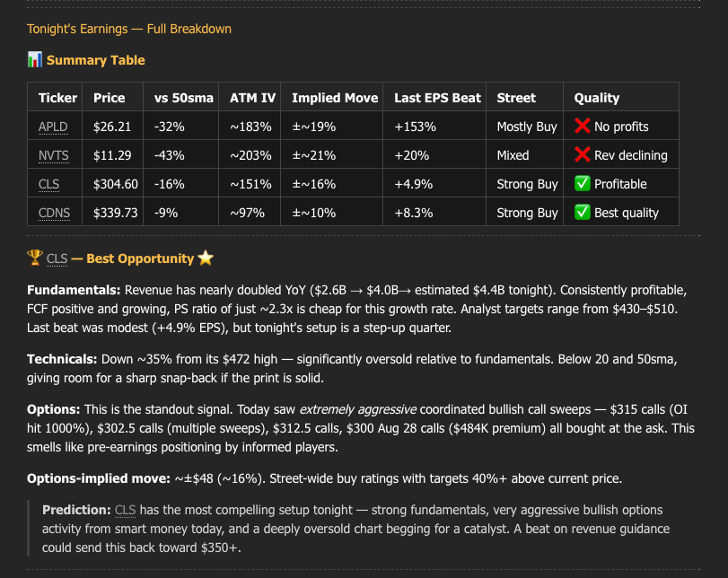This screenshot has height=578, width=728.
Task: Click the Options: bold label
Action: coord(53,409)
